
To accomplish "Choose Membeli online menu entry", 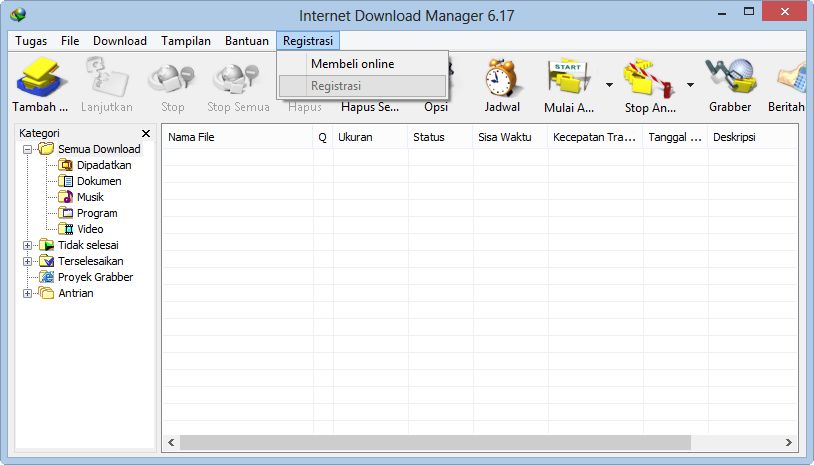I will 362,64.
